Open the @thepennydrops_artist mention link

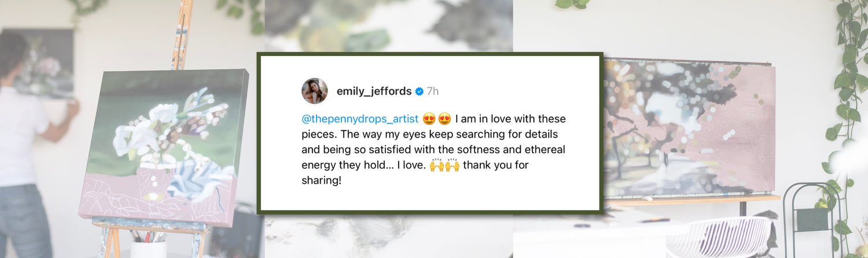360,119
